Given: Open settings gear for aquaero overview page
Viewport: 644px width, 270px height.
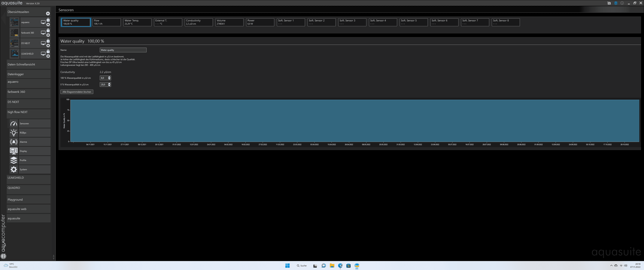Looking at the screenshot, I should click(48, 25).
